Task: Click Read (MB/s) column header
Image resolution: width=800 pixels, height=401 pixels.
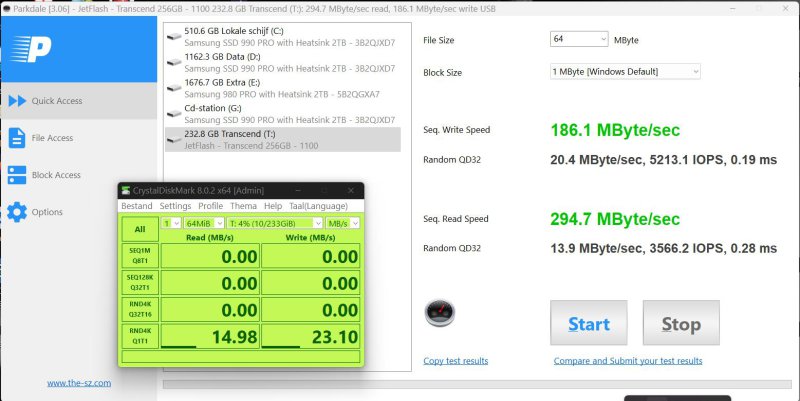Action: click(x=210, y=238)
